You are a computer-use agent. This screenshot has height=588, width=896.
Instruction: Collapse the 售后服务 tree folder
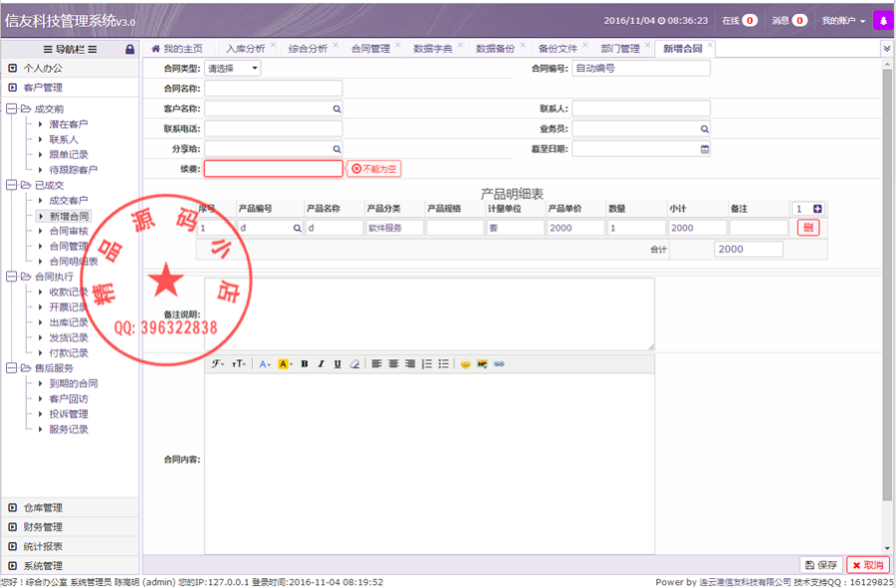point(11,368)
